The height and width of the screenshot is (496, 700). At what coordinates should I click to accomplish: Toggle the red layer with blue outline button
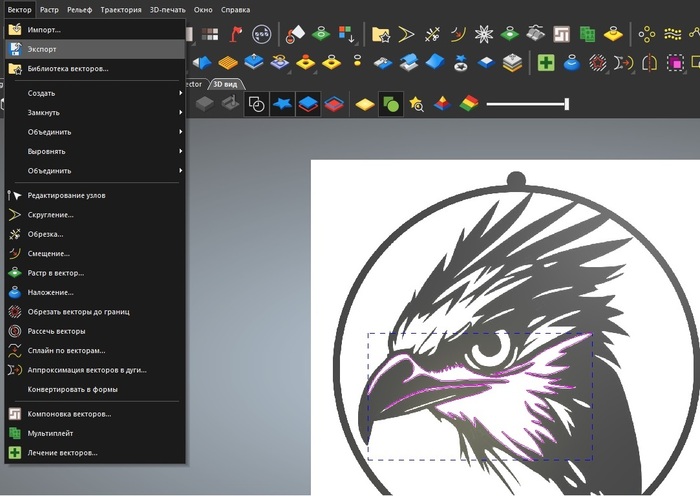334,104
